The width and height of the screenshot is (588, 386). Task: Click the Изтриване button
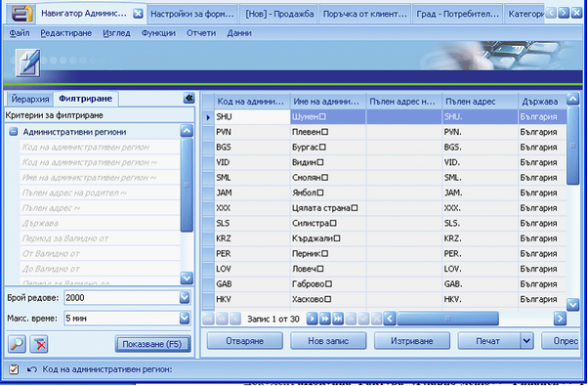tap(412, 341)
